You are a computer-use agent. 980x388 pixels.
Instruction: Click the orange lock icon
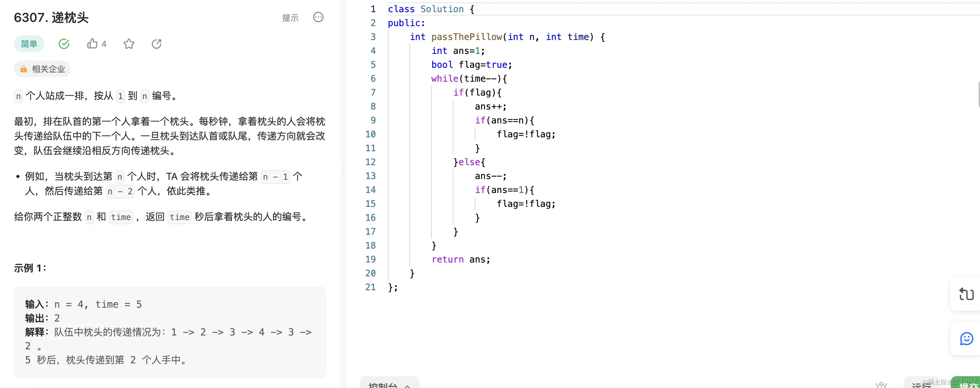point(24,69)
